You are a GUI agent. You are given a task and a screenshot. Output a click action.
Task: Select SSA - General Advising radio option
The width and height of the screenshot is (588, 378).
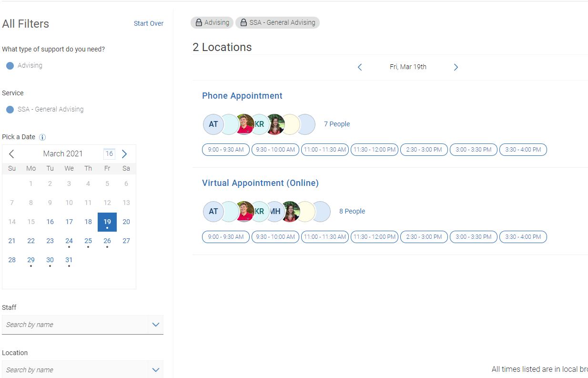[10, 110]
